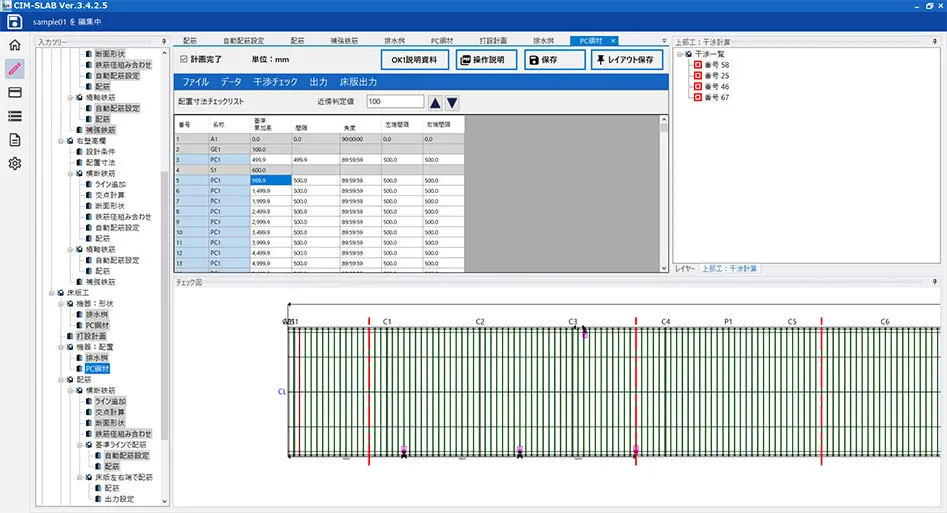947x513 pixels.
Task: Click the 操作説明 button
Action: click(x=486, y=60)
